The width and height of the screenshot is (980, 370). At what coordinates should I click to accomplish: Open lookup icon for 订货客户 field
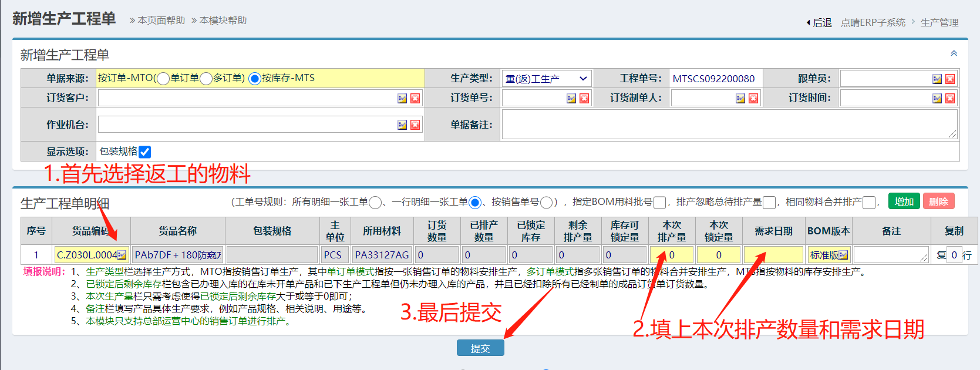(402, 99)
